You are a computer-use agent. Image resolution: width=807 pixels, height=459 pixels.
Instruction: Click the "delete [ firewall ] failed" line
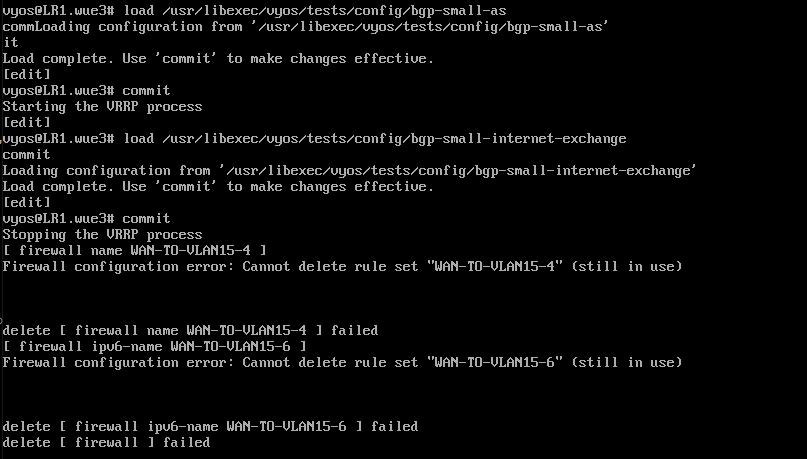point(106,442)
